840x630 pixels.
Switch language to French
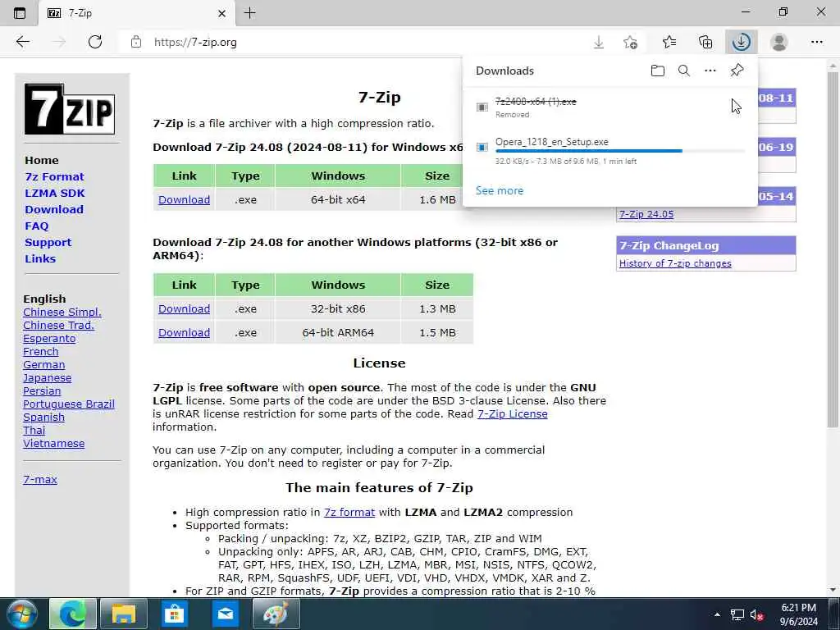41,352
